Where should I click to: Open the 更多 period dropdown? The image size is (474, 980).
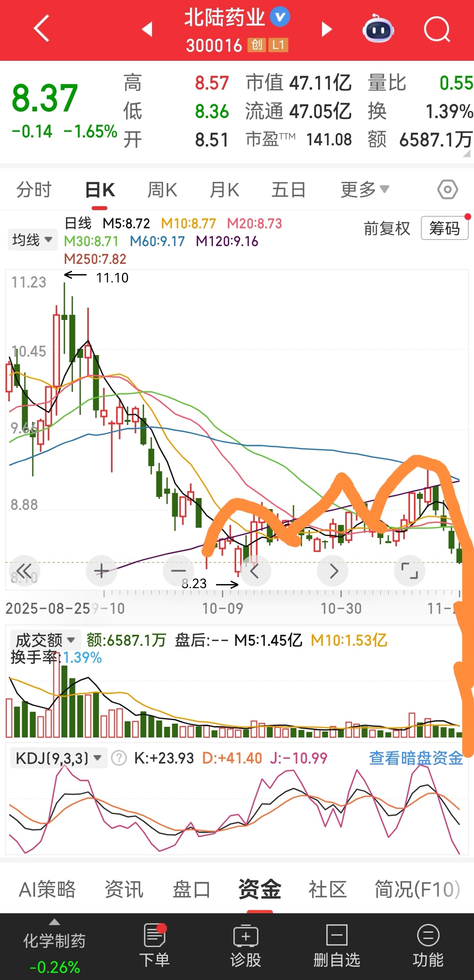365,190
